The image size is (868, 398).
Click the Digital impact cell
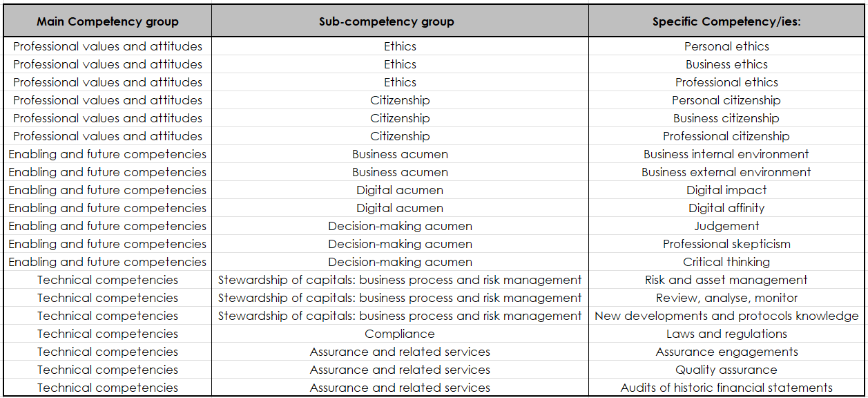tap(726, 190)
